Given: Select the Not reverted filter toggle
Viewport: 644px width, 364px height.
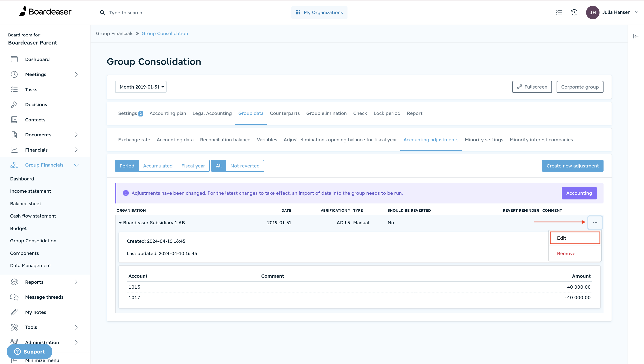Looking at the screenshot, I should pyautogui.click(x=245, y=166).
